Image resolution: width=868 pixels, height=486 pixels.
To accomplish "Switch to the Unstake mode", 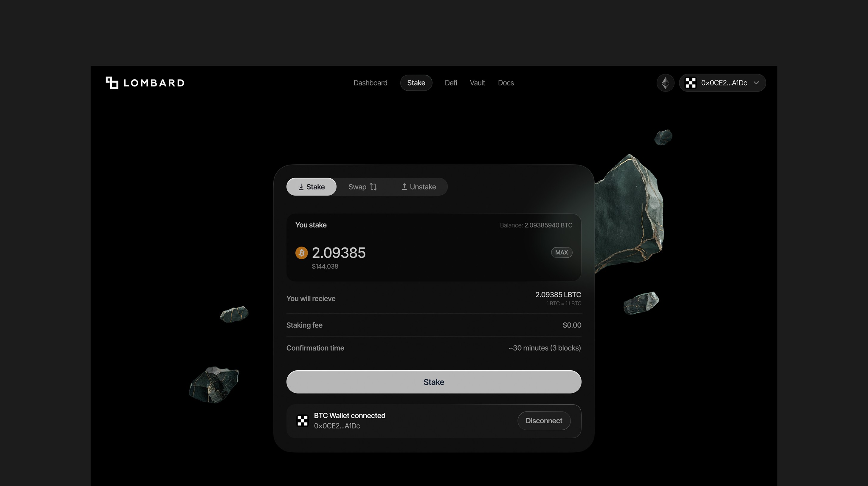I will pos(419,187).
